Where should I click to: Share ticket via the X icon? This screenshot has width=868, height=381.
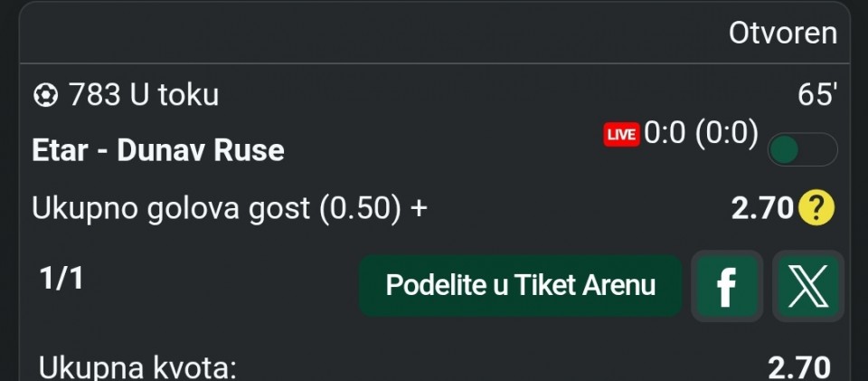pos(808,287)
